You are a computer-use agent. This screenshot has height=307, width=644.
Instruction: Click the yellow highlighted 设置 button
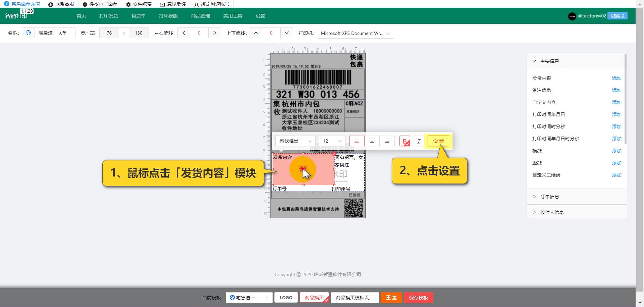(438, 141)
